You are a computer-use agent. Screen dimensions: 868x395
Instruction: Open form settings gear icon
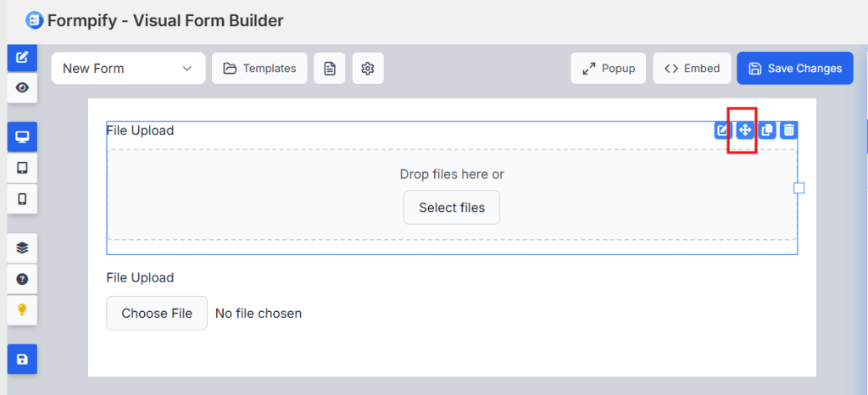368,69
